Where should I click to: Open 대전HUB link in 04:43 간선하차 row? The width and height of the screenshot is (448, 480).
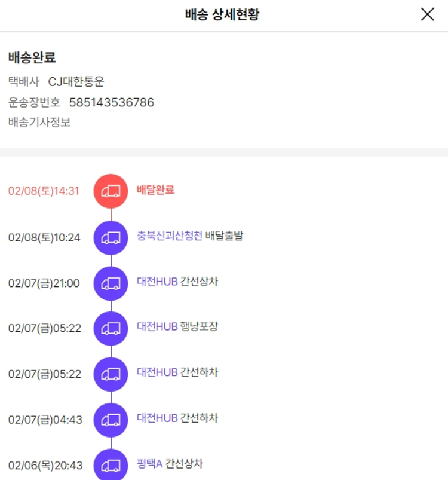(157, 418)
